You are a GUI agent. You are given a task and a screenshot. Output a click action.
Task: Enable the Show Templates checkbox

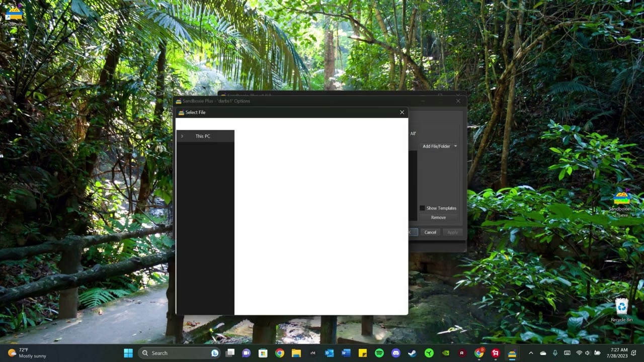coord(422,208)
